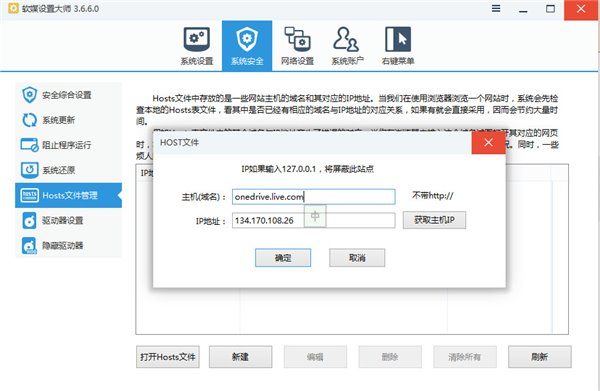The image size is (600, 391).
Task: Select 安全综合设置 in sidebar
Action: point(68,95)
